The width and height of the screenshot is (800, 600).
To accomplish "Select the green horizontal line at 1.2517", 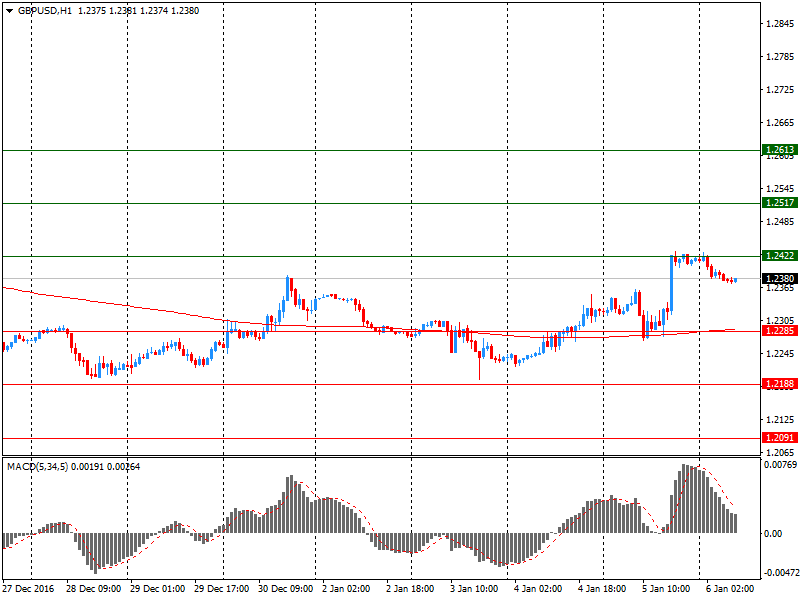I will tap(382, 204).
